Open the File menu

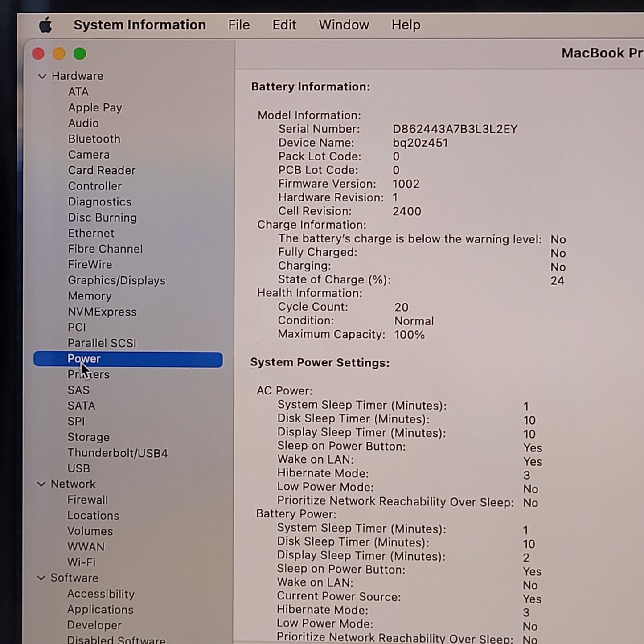239,25
